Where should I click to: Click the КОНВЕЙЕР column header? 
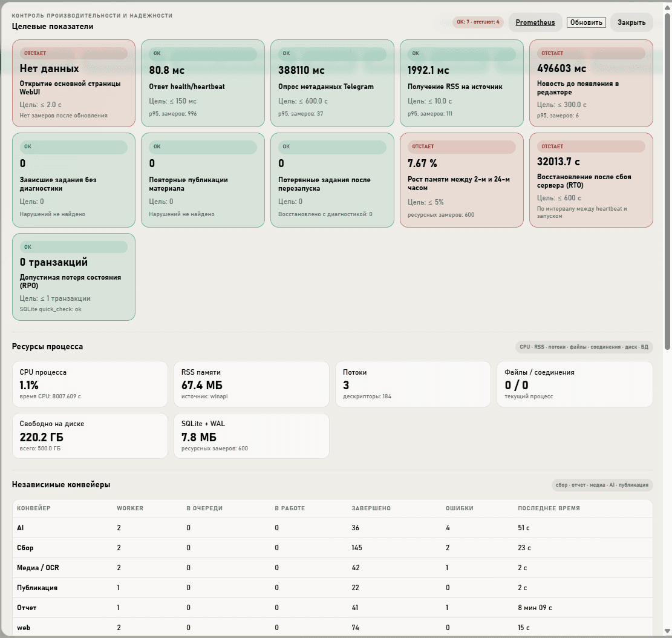point(33,508)
